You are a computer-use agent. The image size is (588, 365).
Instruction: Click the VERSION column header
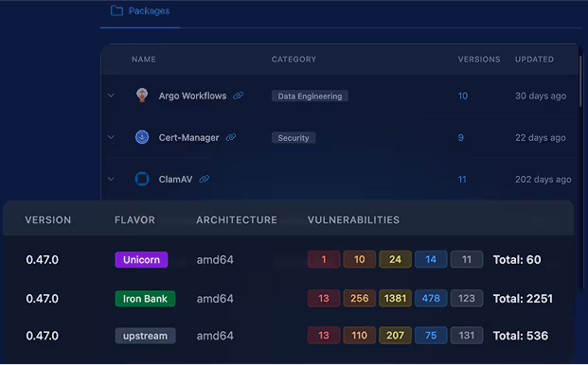point(48,220)
